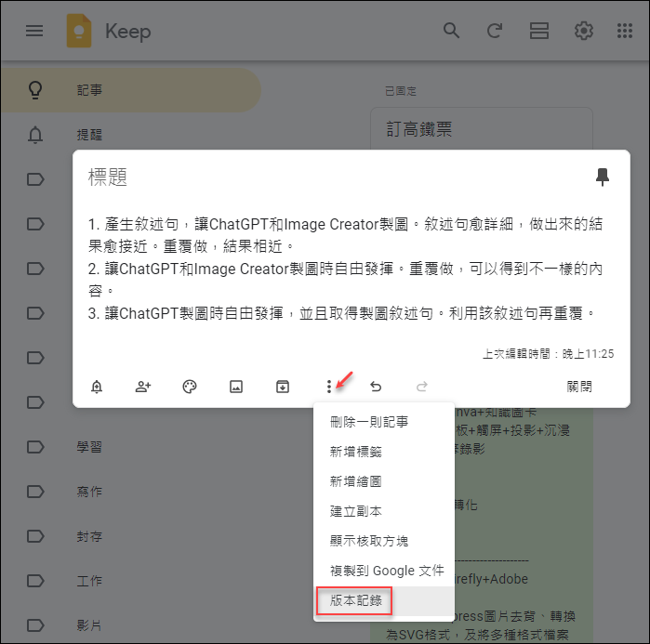Redo the last edit

click(422, 387)
